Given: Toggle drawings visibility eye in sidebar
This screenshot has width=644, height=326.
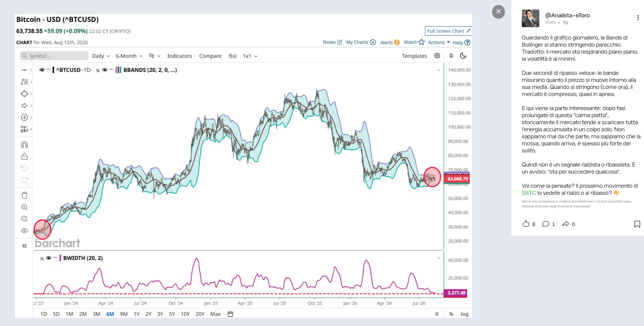Looking at the screenshot, I should coord(24,231).
